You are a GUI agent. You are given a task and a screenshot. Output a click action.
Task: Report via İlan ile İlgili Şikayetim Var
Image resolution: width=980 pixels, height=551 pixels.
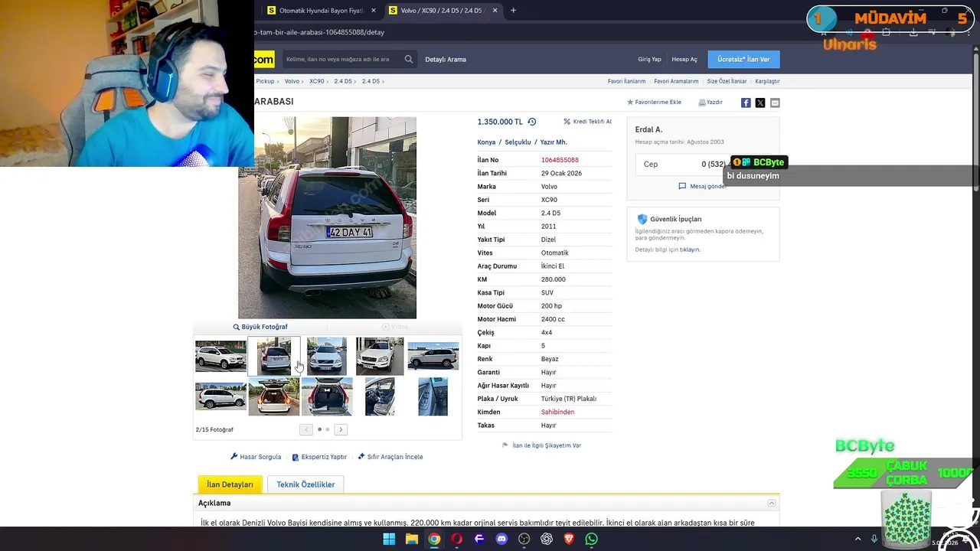[x=541, y=445]
